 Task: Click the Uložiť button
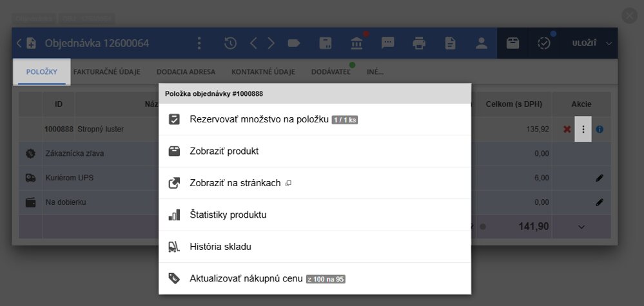585,43
